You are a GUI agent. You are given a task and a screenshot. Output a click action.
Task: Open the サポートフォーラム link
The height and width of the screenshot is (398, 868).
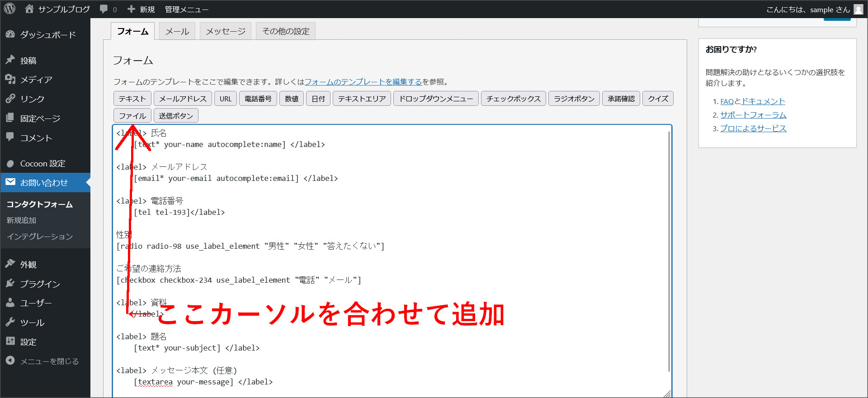pos(753,115)
